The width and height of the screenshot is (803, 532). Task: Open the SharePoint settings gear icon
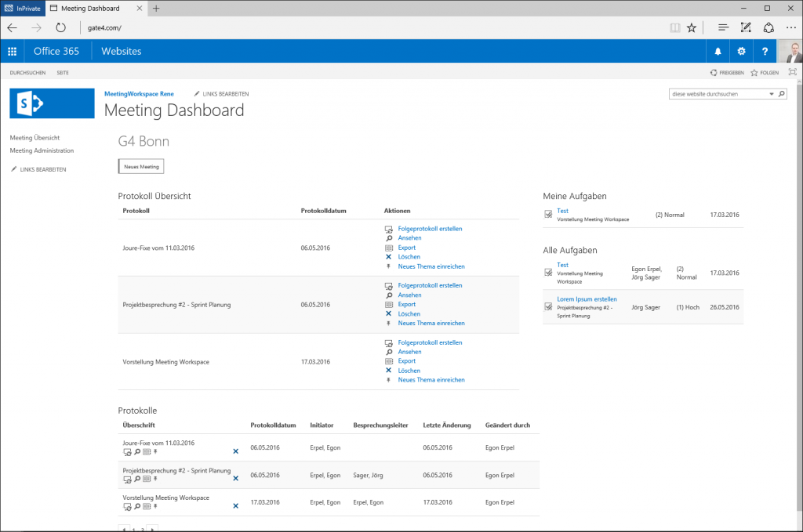pos(740,51)
